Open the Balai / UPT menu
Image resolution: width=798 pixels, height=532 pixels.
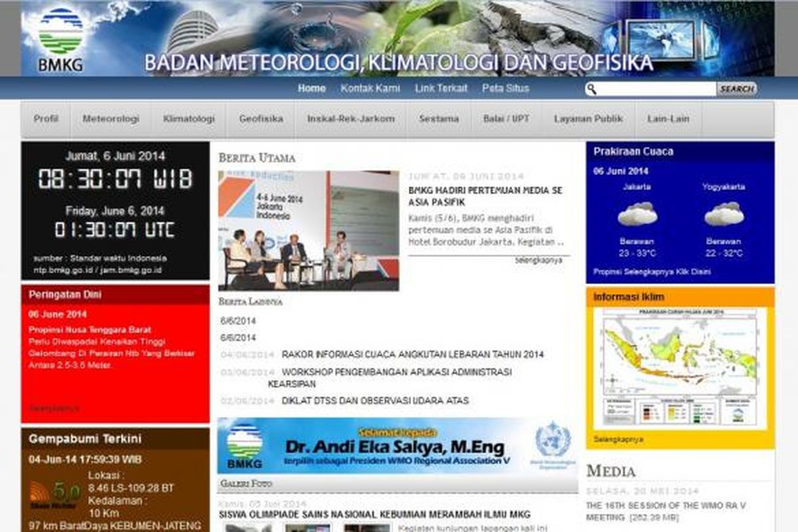tap(506, 119)
